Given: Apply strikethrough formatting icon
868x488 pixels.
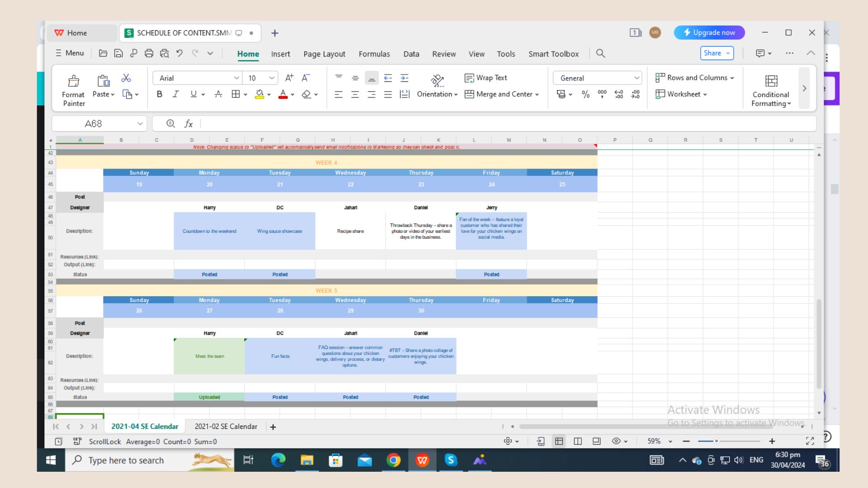Looking at the screenshot, I should 218,94.
